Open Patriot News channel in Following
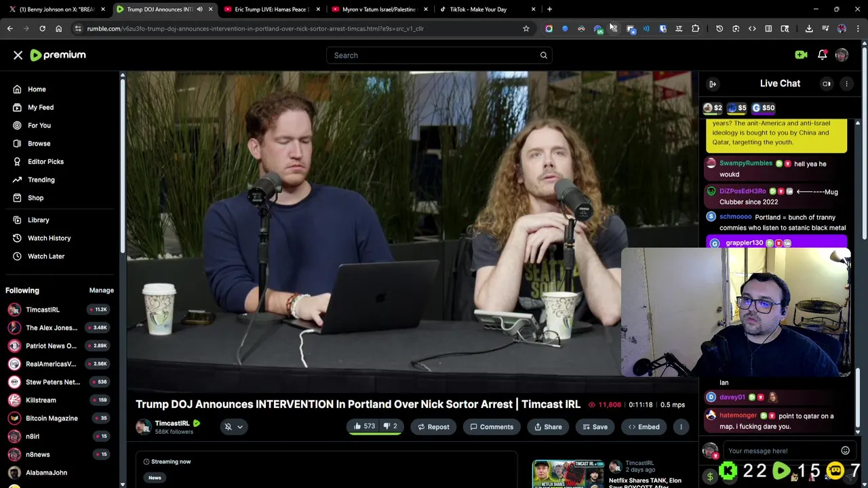The height and width of the screenshot is (488, 868). [51, 346]
